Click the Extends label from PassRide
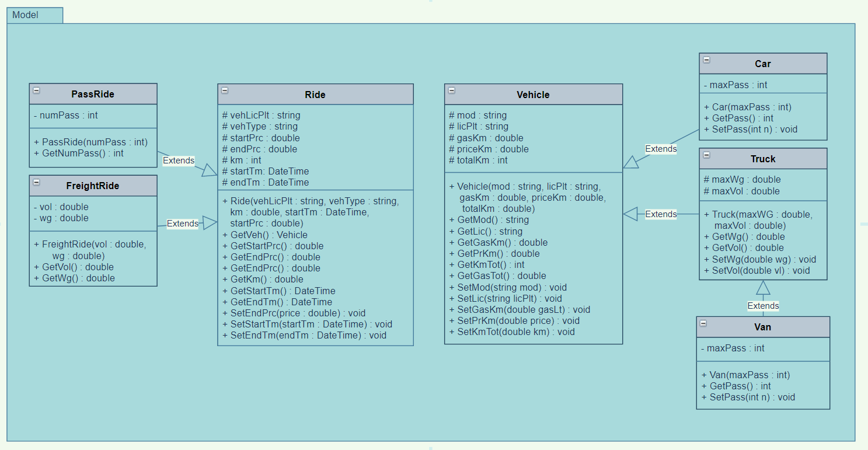 coord(179,160)
